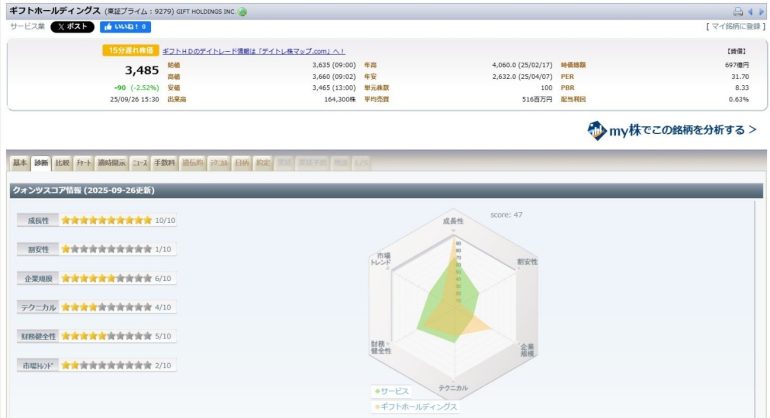Switch to the 比較 tab

[62, 162]
